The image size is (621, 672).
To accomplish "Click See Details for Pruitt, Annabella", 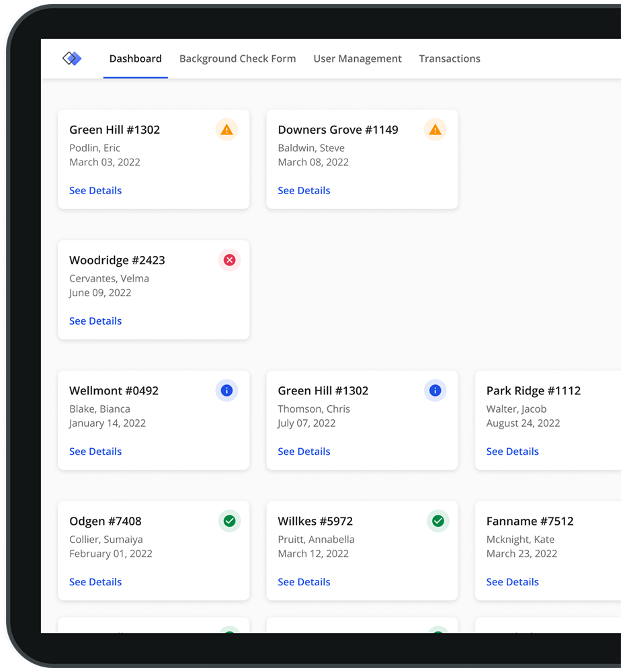I will click(304, 582).
